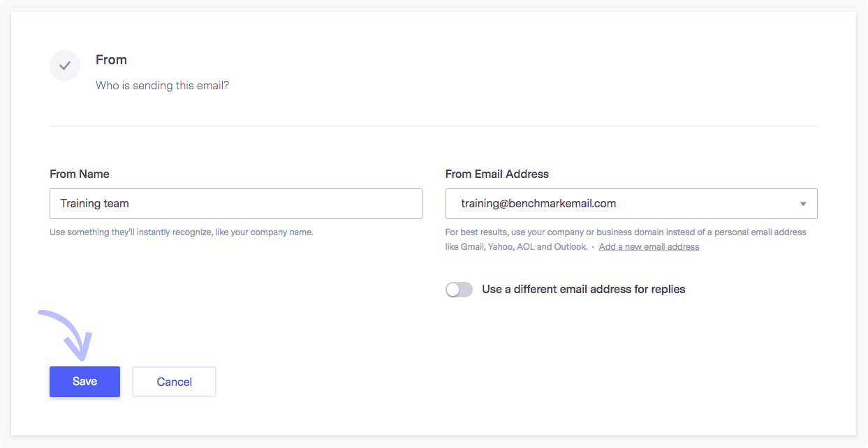Toggle 'Use a different email address for replies'

pos(459,290)
